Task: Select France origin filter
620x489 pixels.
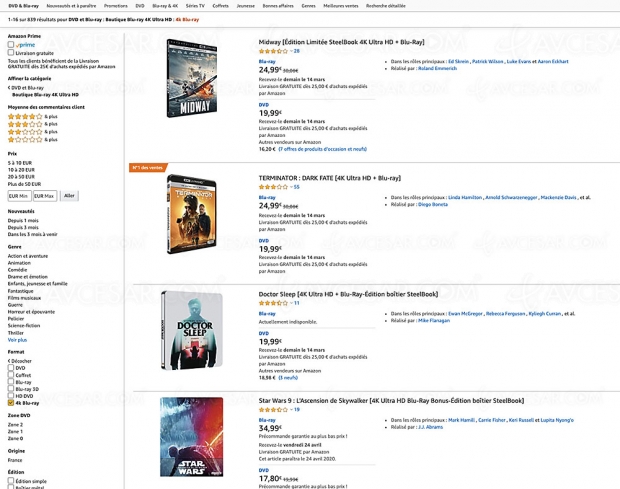Action: pyautogui.click(x=15, y=460)
